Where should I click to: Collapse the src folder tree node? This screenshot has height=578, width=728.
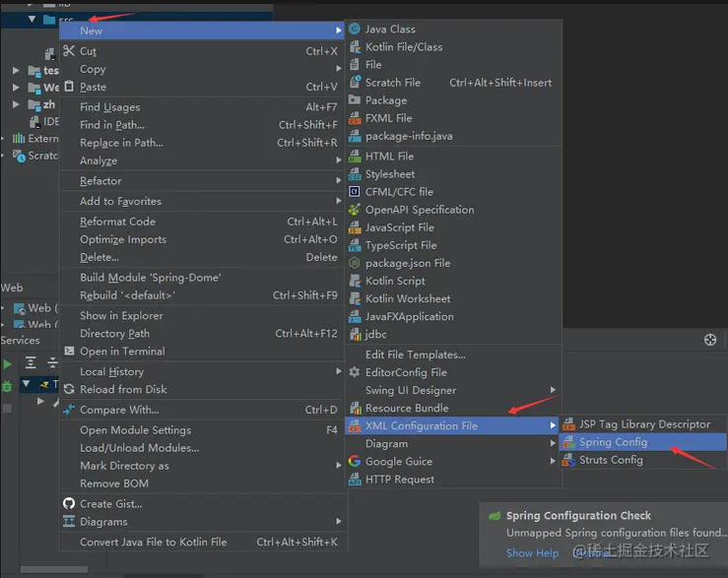point(32,19)
